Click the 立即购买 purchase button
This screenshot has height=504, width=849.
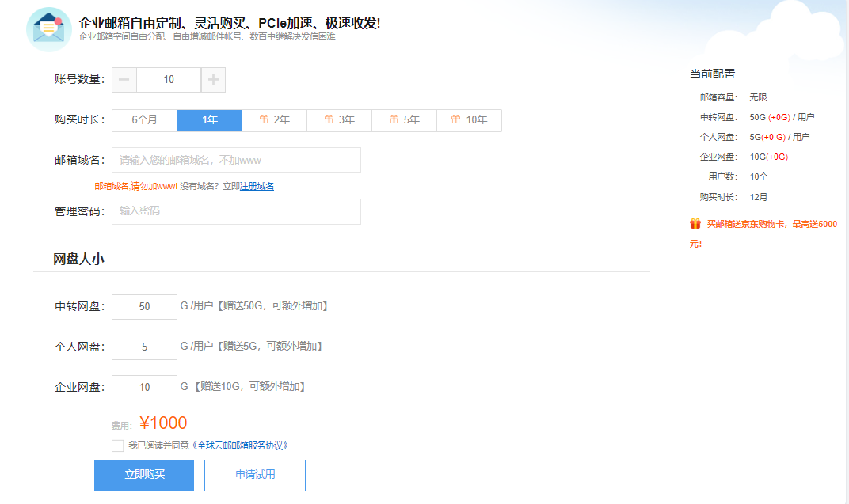[x=143, y=475]
